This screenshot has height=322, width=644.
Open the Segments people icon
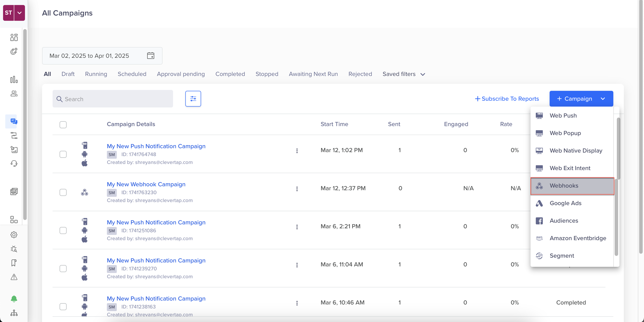click(x=14, y=94)
